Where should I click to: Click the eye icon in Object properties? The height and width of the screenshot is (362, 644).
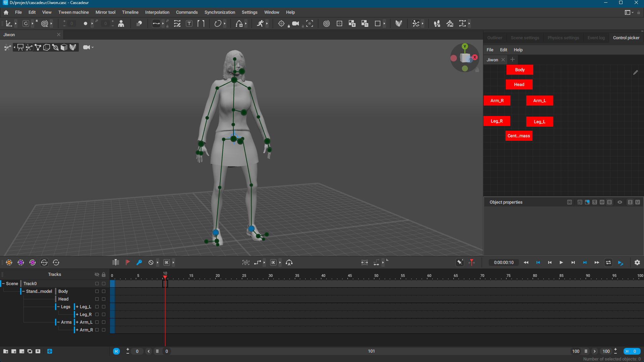point(620,202)
